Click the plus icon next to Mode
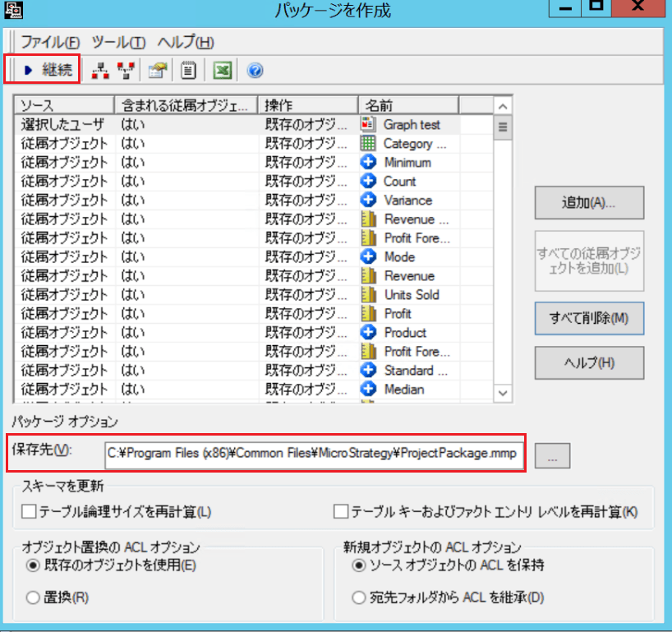Image resolution: width=672 pixels, height=632 pixels. tap(368, 256)
